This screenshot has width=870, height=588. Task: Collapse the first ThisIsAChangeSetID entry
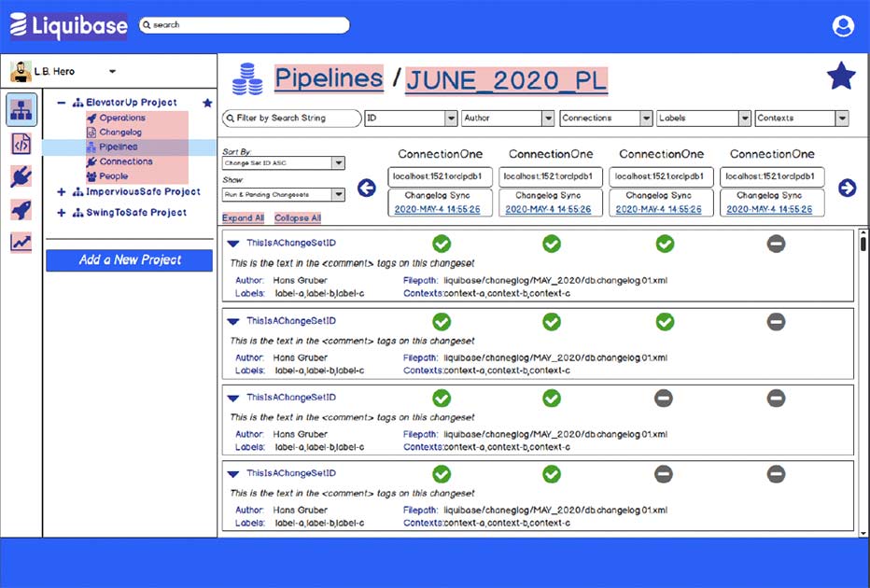233,243
